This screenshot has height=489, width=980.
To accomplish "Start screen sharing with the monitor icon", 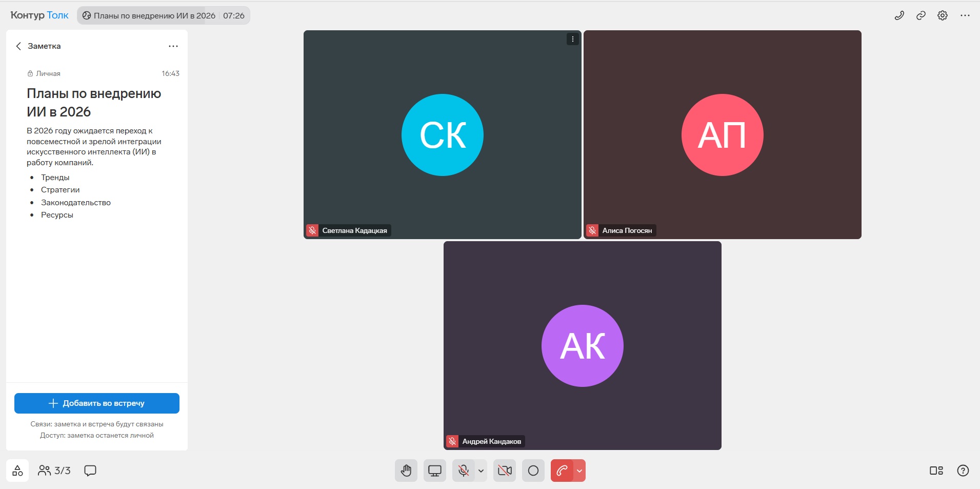I will [435, 471].
